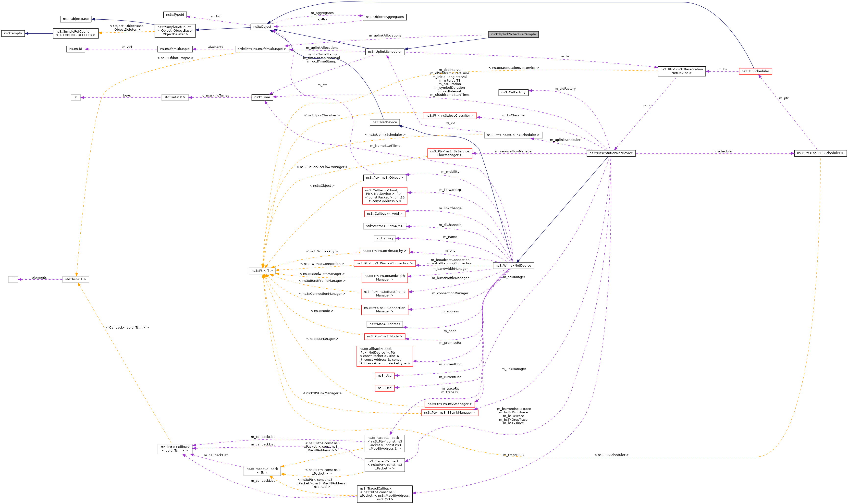Open ns3::Ptr< ns3::BSLinkManager > node
The height and width of the screenshot is (504, 848).
450,413
